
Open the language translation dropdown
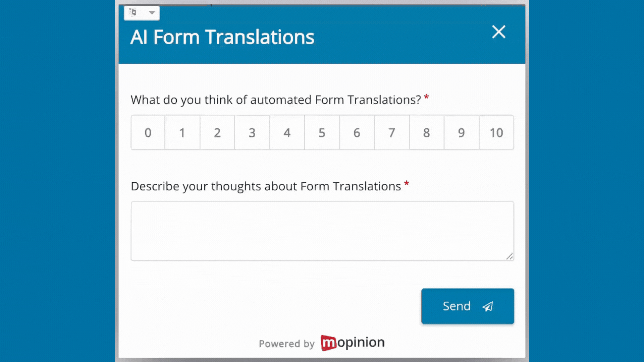(x=142, y=13)
